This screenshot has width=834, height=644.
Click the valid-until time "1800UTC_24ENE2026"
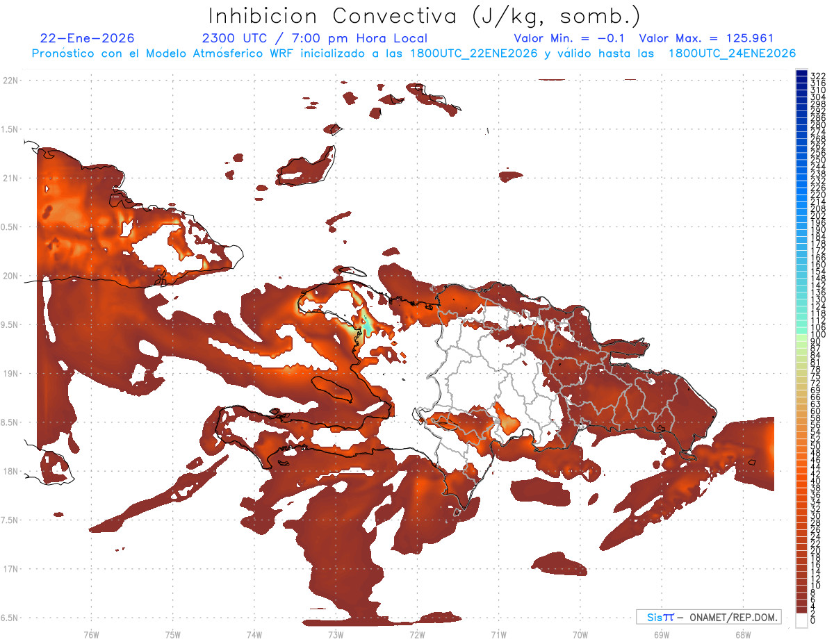(x=732, y=53)
